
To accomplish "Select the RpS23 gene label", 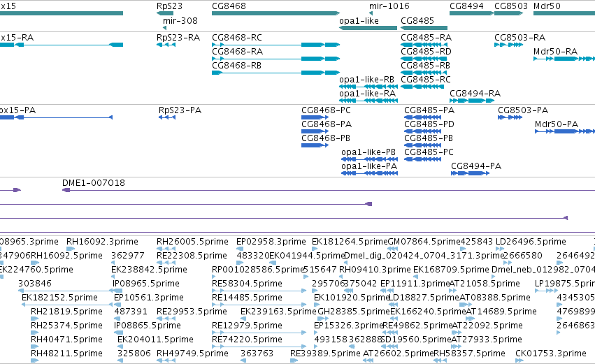I will click(169, 6).
